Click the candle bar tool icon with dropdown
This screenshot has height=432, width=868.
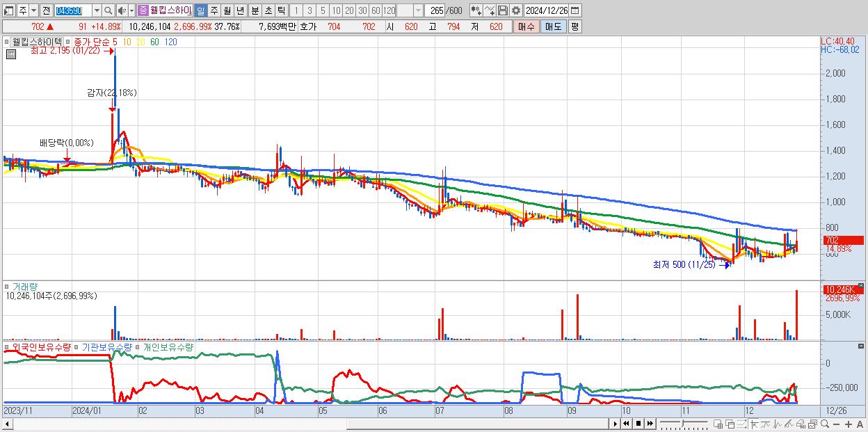tap(476, 10)
